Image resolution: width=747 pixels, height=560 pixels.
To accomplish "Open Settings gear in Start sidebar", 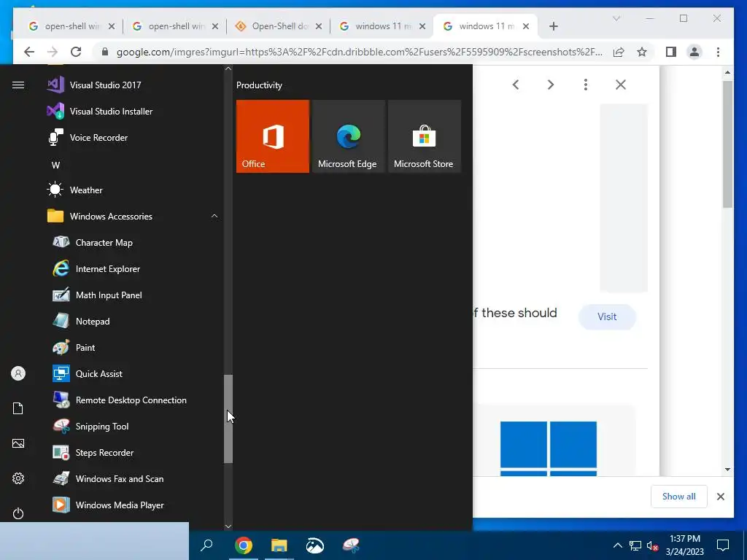I will pos(18,478).
